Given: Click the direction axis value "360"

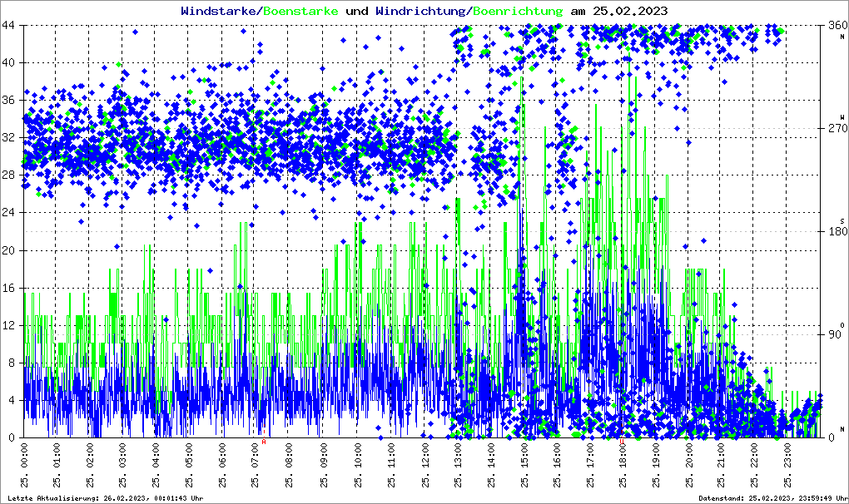Looking at the screenshot, I should point(837,26).
